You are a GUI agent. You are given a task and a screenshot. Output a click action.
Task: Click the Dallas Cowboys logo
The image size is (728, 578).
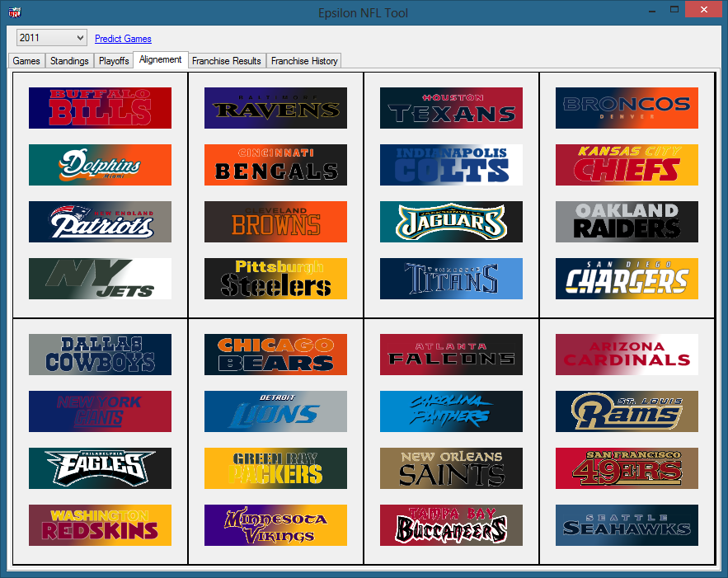(100, 355)
